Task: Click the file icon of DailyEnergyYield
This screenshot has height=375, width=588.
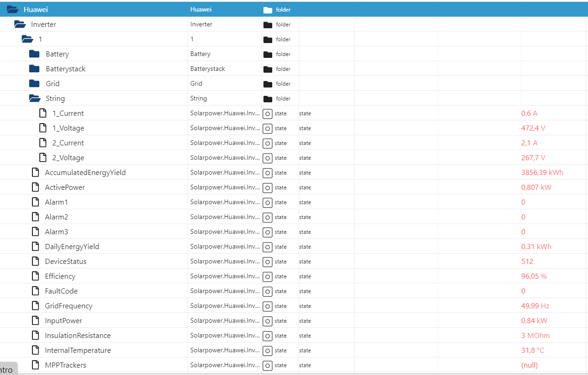Action: [35, 246]
